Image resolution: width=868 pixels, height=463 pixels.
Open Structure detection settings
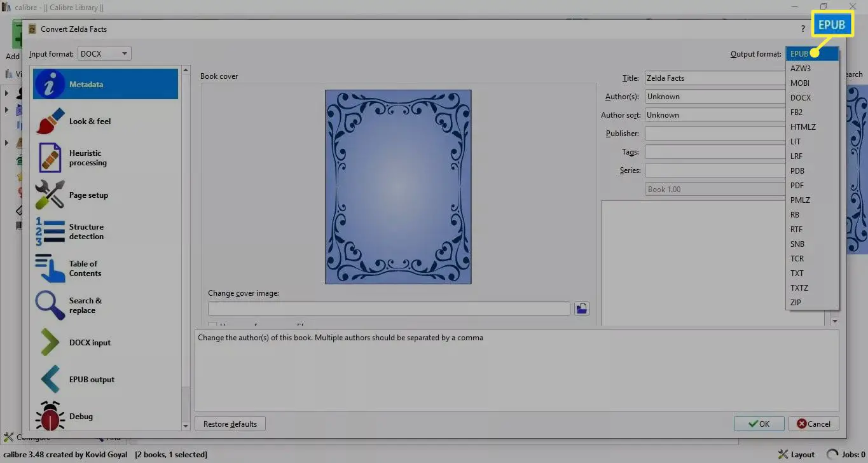pyautogui.click(x=106, y=231)
